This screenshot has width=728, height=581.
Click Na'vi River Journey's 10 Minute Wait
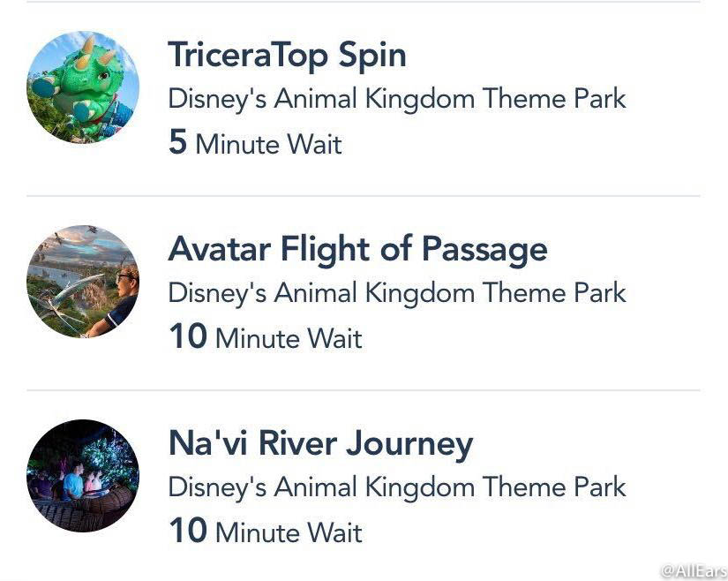tap(265, 531)
